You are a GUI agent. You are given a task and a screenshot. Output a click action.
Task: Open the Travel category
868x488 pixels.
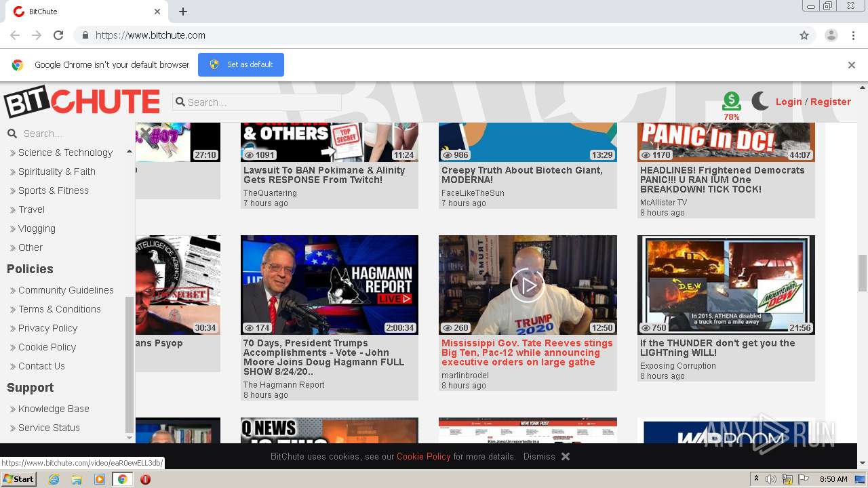pos(31,209)
